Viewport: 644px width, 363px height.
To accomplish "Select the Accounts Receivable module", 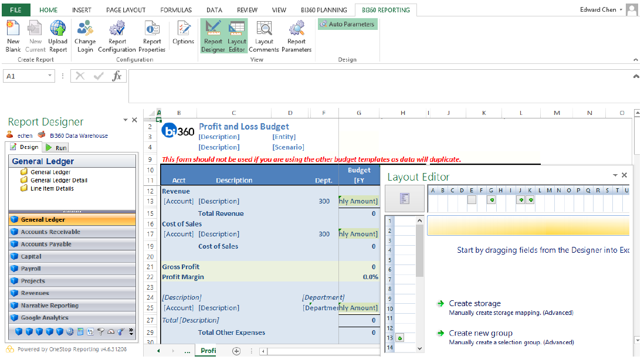I will click(x=72, y=232).
